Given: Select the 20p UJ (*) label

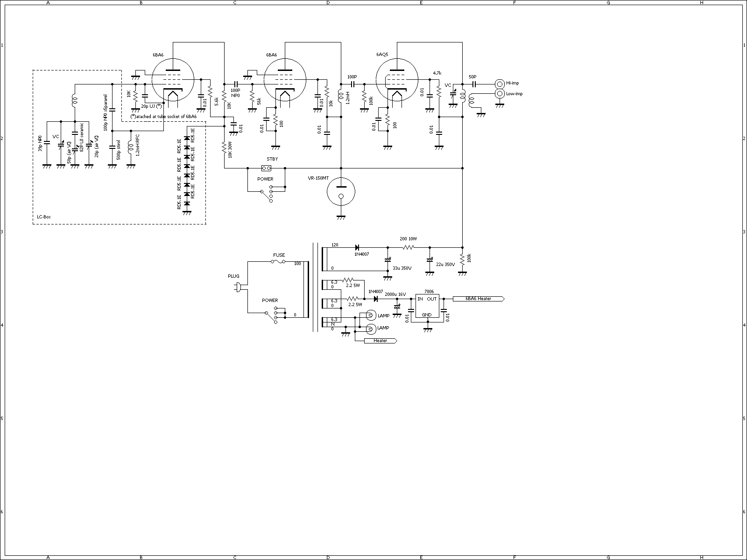Looking at the screenshot, I should [151, 106].
